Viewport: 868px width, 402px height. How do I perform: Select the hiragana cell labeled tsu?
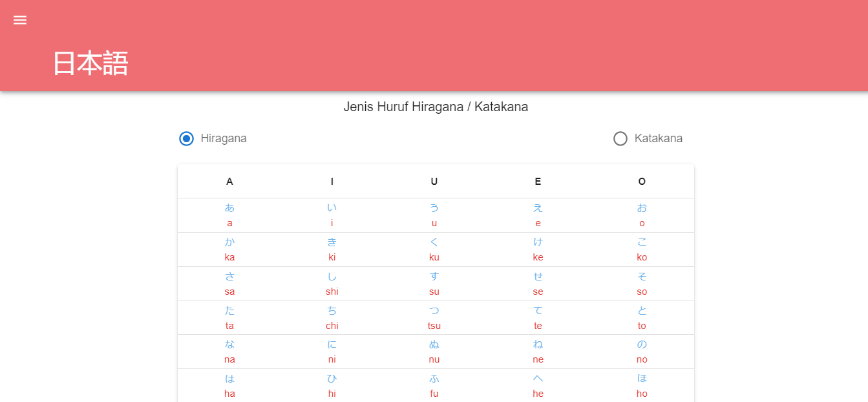[x=434, y=318]
